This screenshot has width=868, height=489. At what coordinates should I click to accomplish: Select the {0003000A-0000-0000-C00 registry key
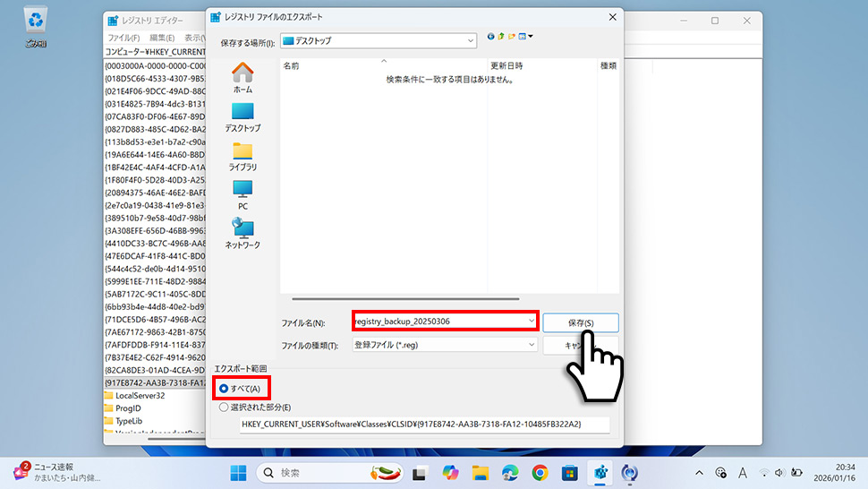click(155, 65)
